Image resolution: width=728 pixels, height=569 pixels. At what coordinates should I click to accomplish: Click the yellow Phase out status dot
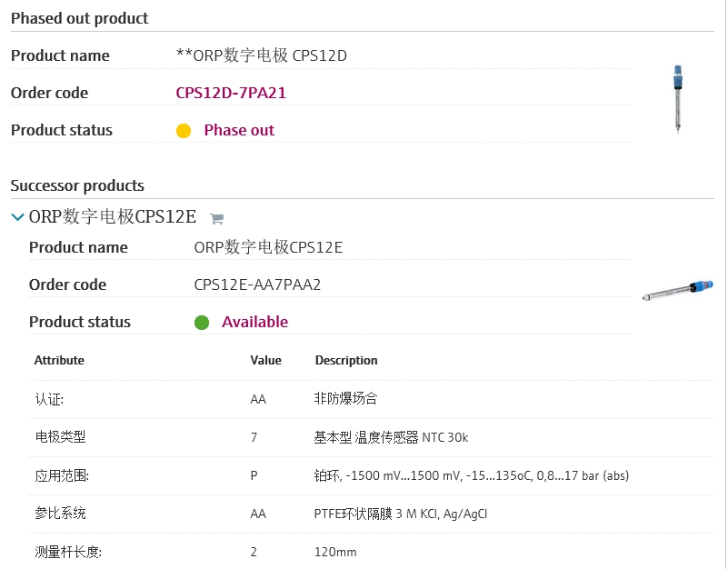184,131
